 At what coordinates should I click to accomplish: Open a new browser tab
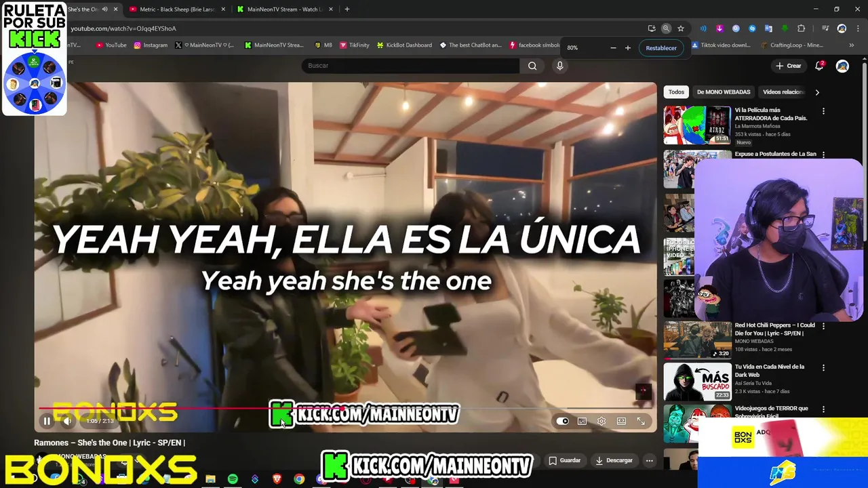pyautogui.click(x=347, y=9)
